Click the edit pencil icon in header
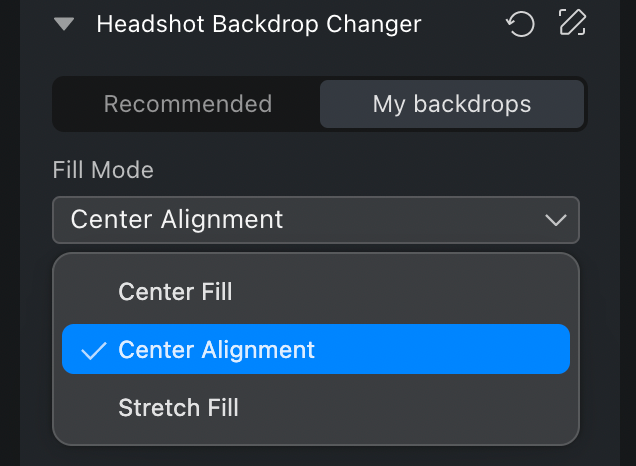636x466 pixels. [572, 23]
